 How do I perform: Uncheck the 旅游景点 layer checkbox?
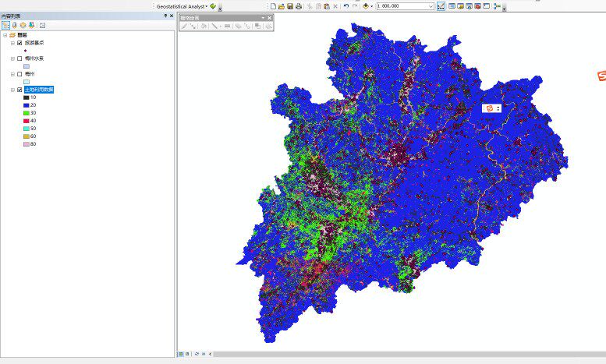click(19, 43)
